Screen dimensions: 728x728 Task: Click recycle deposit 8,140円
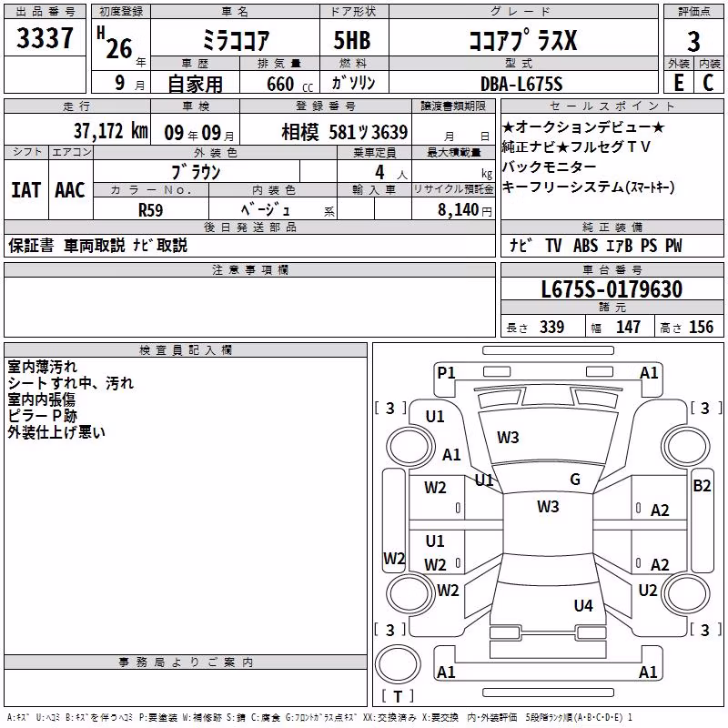coord(464,210)
